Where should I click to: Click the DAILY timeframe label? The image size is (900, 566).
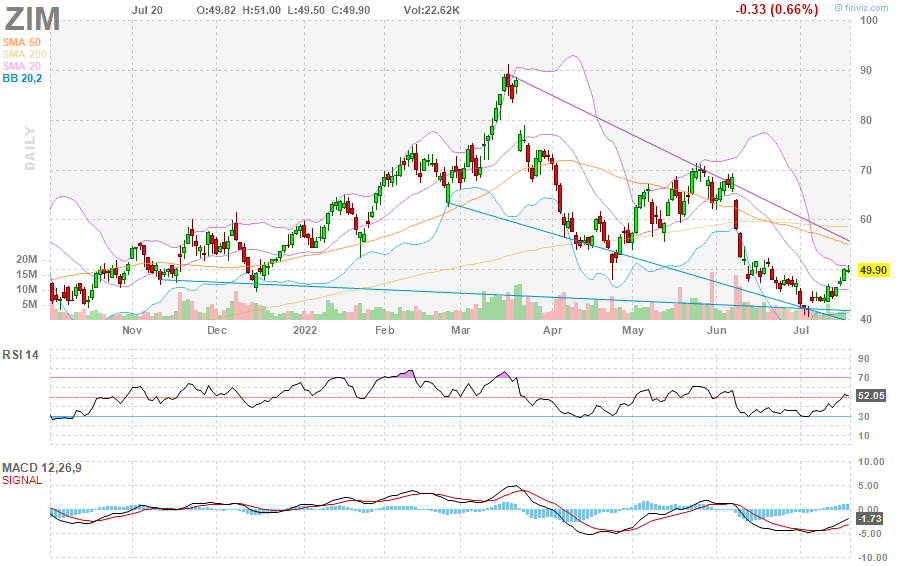(30, 149)
